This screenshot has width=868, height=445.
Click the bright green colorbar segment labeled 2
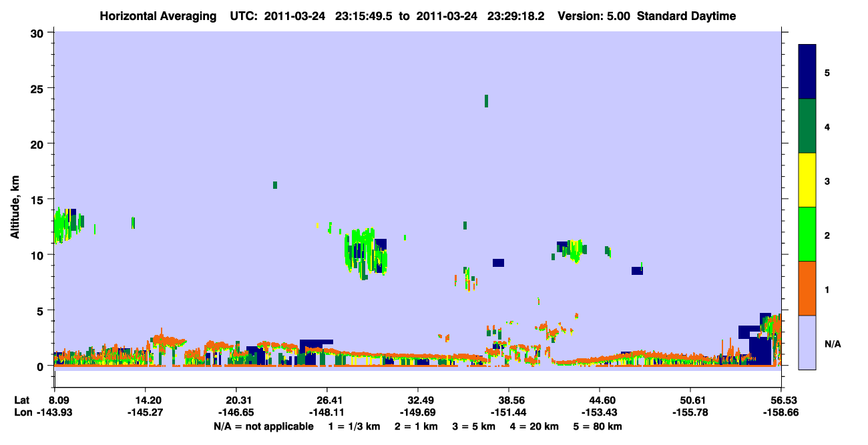[807, 234]
